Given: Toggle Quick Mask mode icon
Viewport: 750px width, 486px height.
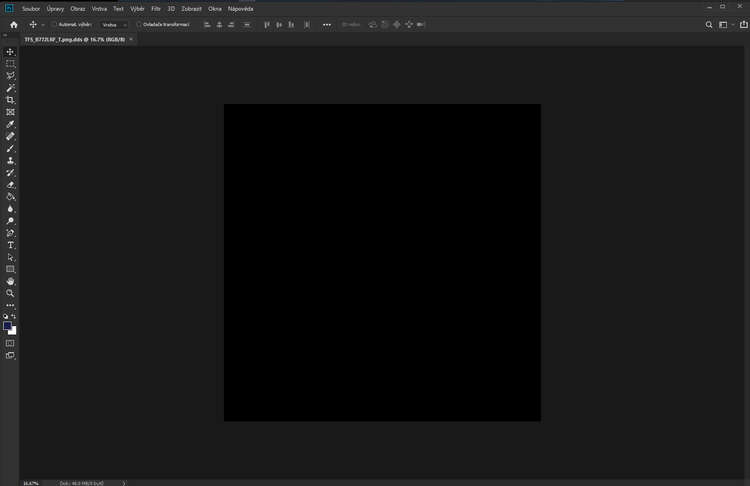Looking at the screenshot, I should [x=10, y=343].
